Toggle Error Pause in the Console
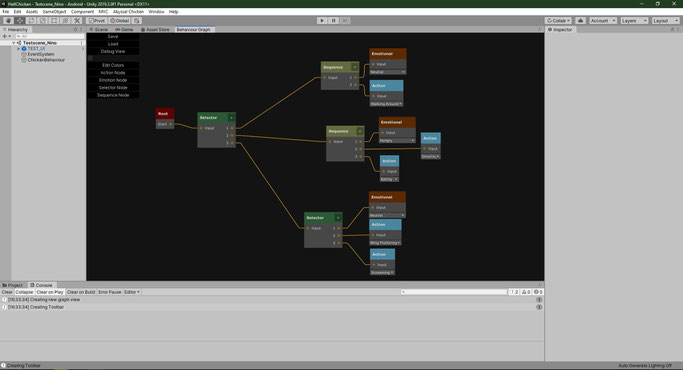The width and height of the screenshot is (683, 370). 110,292
